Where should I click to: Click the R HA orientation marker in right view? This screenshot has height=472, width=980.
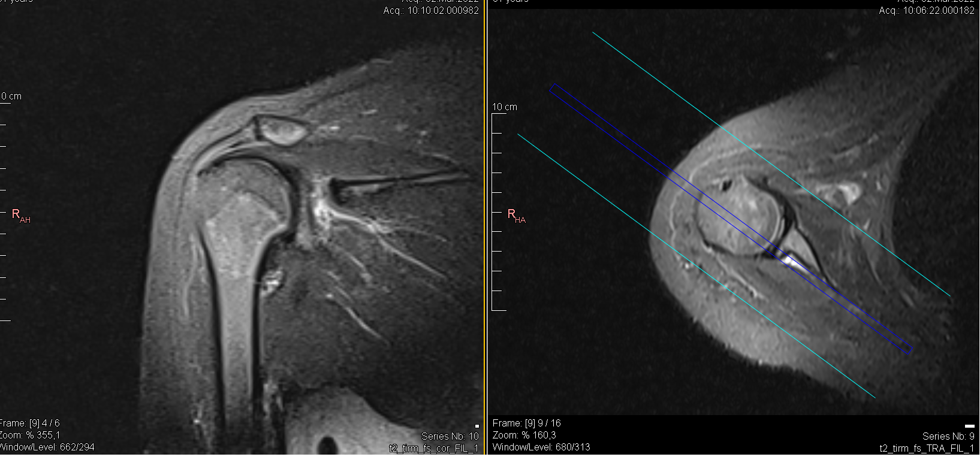click(515, 216)
